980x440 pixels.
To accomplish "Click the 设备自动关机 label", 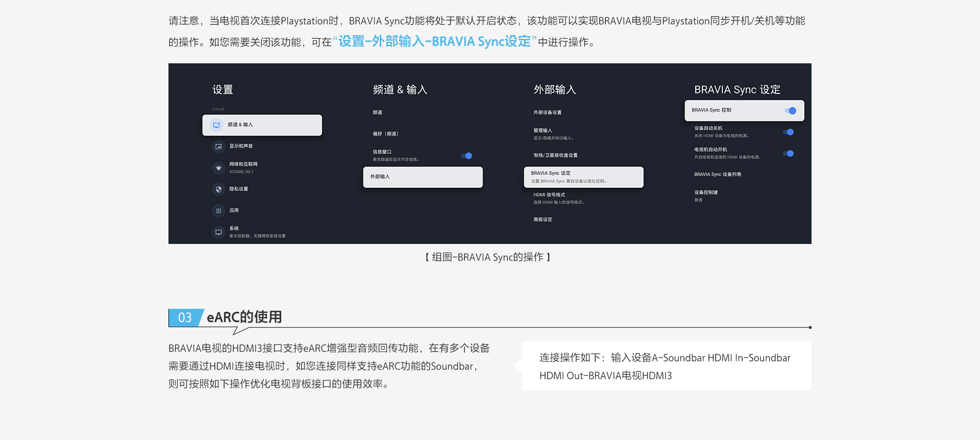I will point(708,129).
